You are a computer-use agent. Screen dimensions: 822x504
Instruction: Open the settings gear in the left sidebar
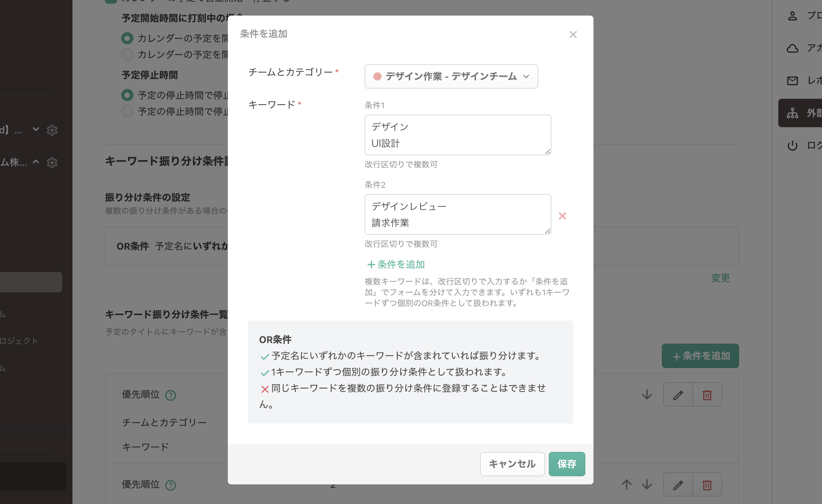pos(52,130)
